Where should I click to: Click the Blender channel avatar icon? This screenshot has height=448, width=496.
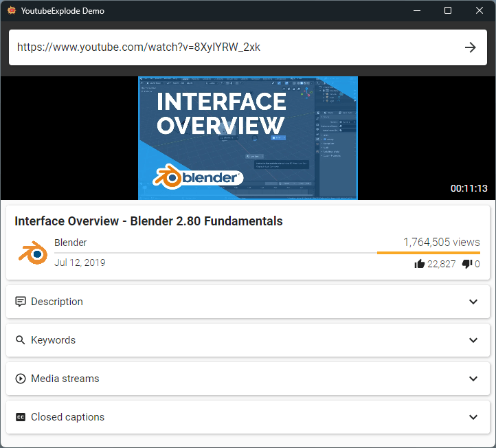[33, 252]
